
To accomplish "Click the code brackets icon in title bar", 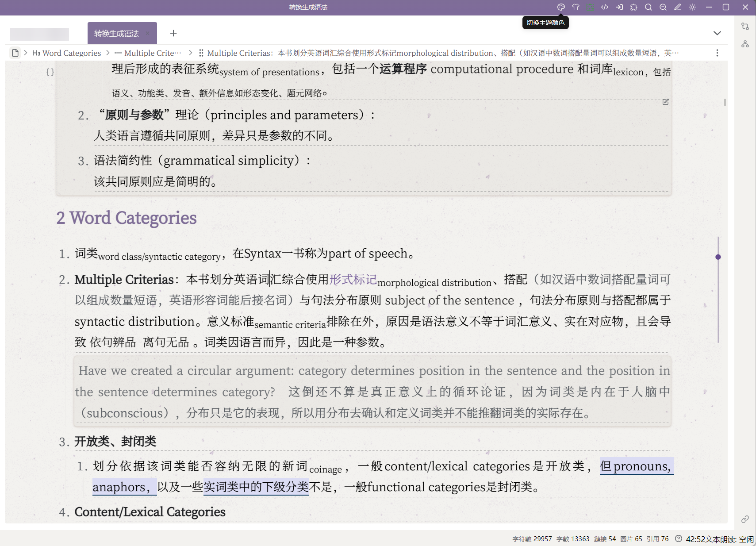I will [605, 7].
